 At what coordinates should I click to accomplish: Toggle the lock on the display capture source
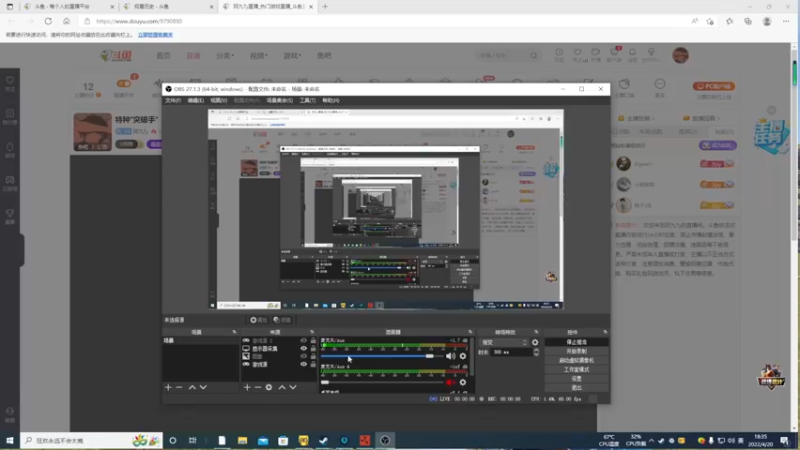tap(313, 348)
